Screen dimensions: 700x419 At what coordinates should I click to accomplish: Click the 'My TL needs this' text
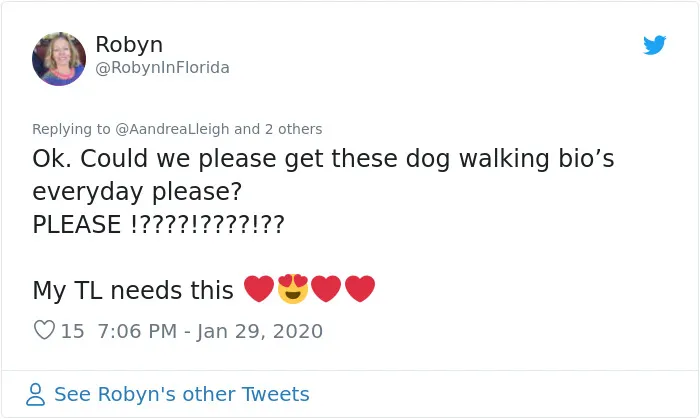pos(133,290)
